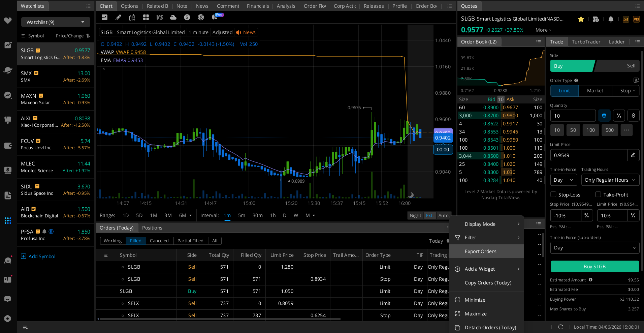Screen dimensions: 644x333
Task: Click the Add Symbol link
Action: (38, 256)
